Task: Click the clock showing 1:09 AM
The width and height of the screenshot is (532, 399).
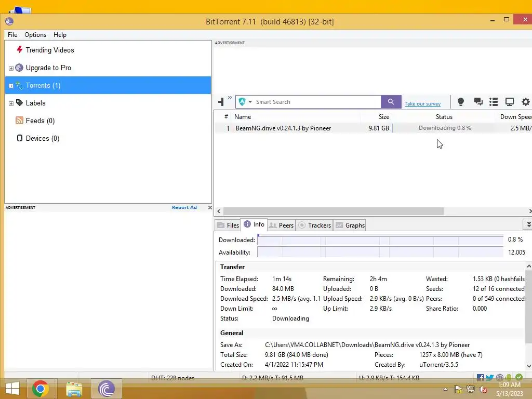Action: click(x=509, y=385)
